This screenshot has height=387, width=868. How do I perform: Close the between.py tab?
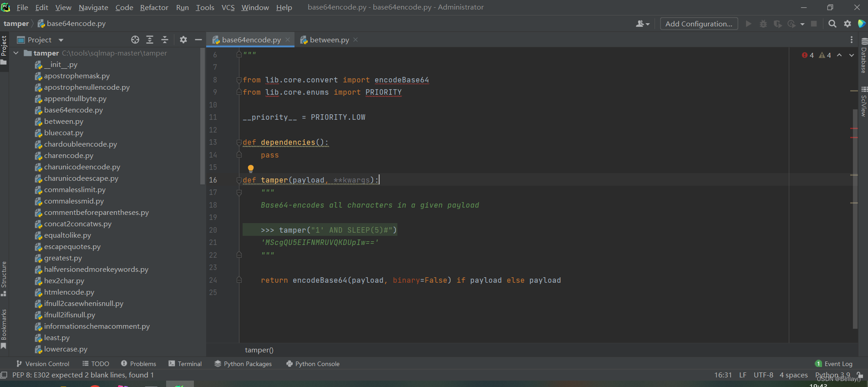click(355, 40)
